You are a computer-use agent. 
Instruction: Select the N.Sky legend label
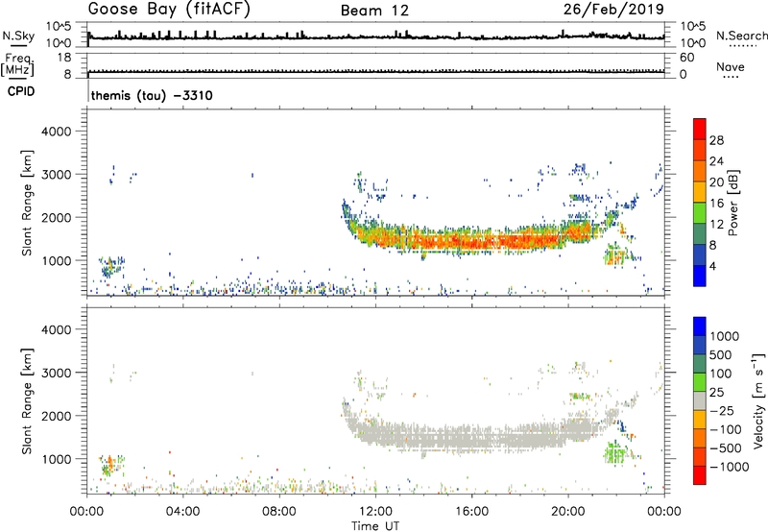(x=18, y=36)
